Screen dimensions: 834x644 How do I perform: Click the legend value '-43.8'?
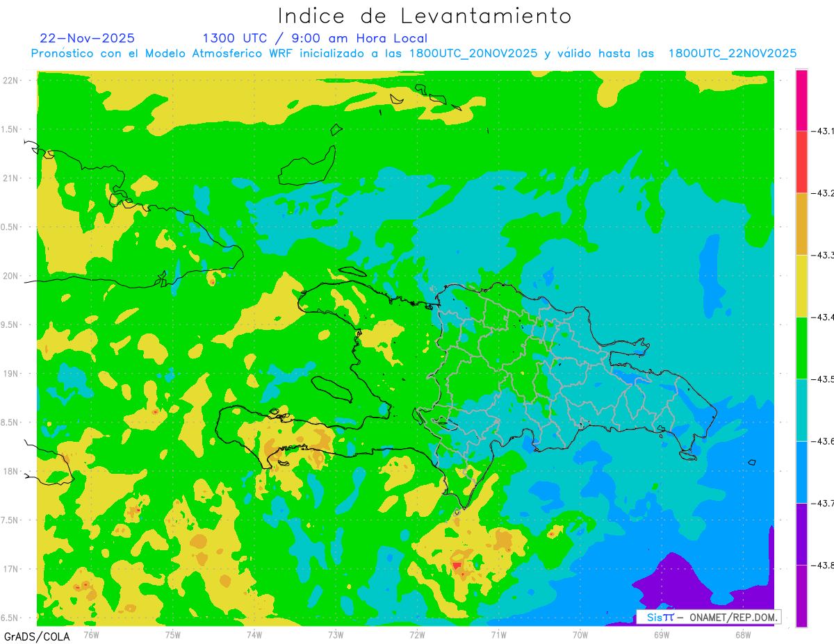pos(823,565)
